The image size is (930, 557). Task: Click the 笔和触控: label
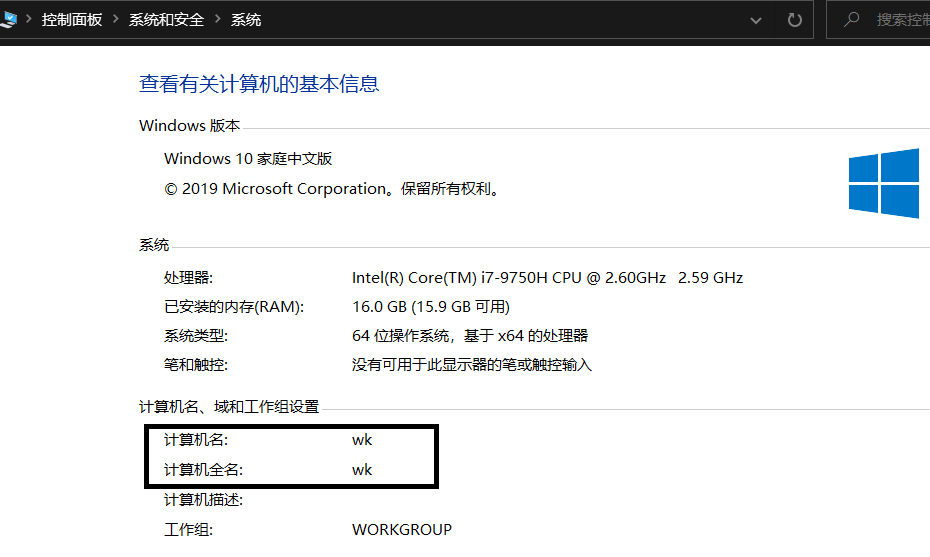196,364
